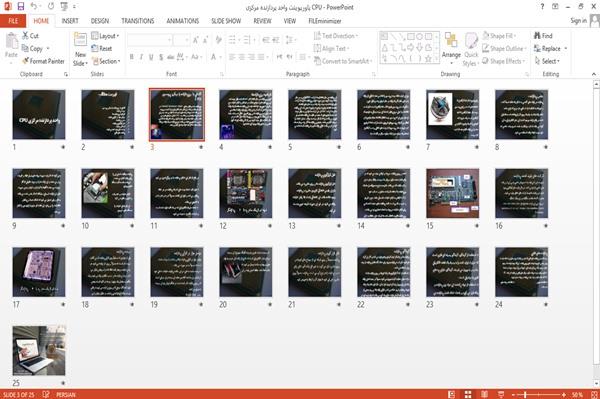The image size is (600, 399).
Task: Select slide 7 thumbnail
Action: coord(453,114)
